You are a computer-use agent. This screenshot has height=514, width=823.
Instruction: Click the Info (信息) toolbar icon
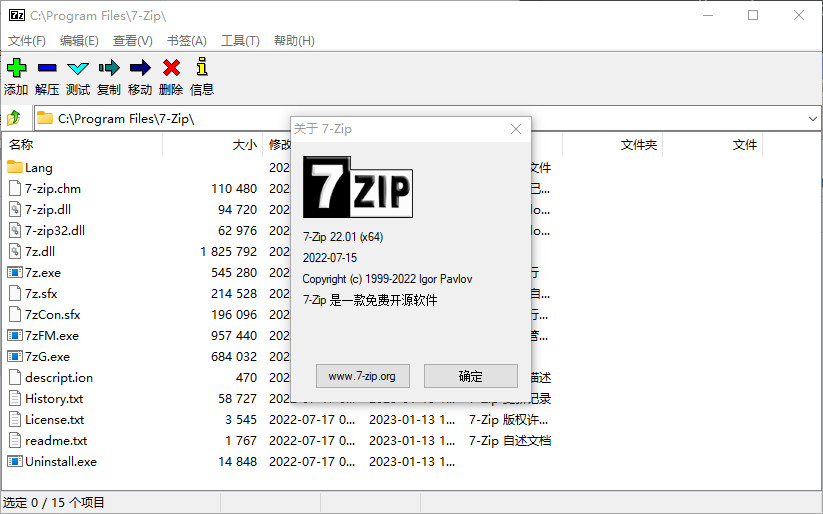(x=202, y=67)
